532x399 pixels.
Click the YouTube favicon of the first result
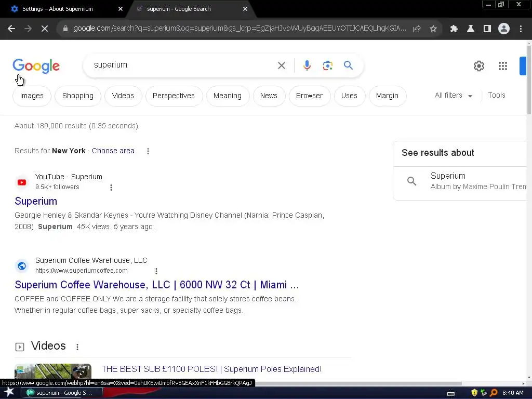point(22,182)
